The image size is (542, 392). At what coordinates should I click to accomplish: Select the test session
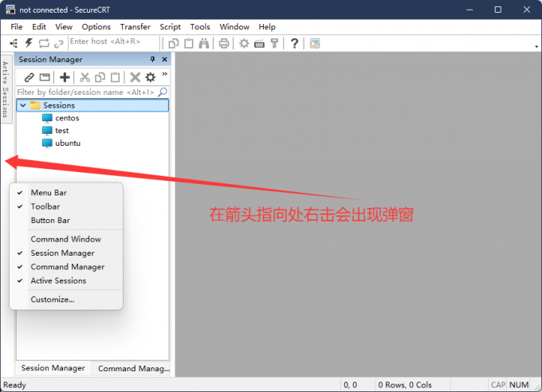[x=62, y=131]
